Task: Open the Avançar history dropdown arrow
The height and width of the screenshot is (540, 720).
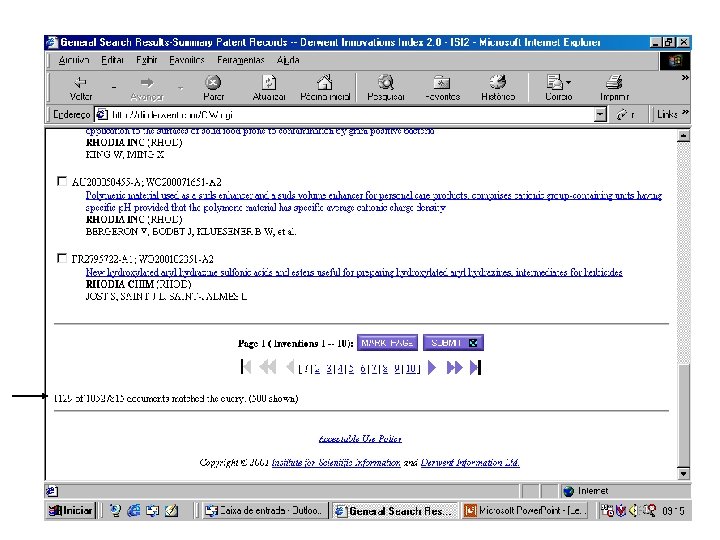Action: (x=180, y=87)
